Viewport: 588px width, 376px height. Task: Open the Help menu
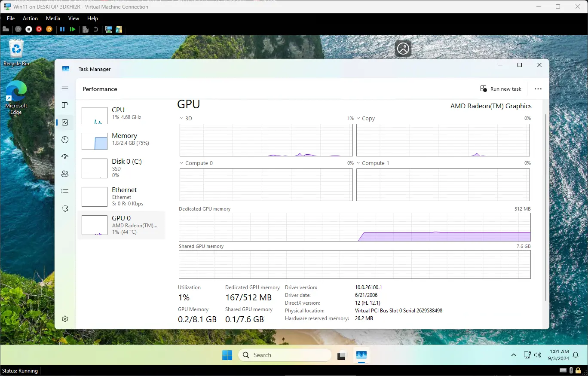click(92, 18)
